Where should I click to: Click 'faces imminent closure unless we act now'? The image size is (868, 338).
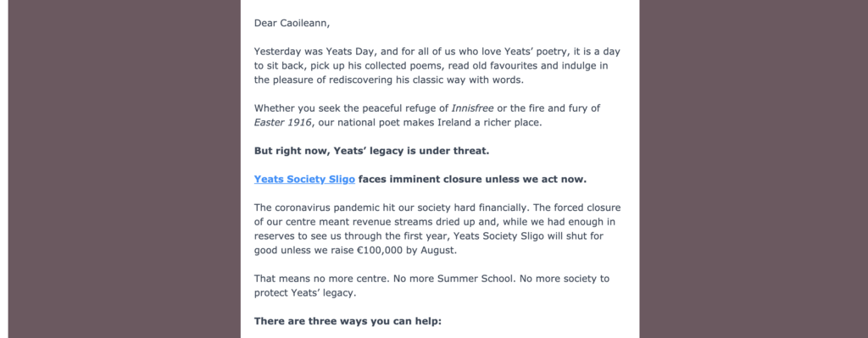472,180
